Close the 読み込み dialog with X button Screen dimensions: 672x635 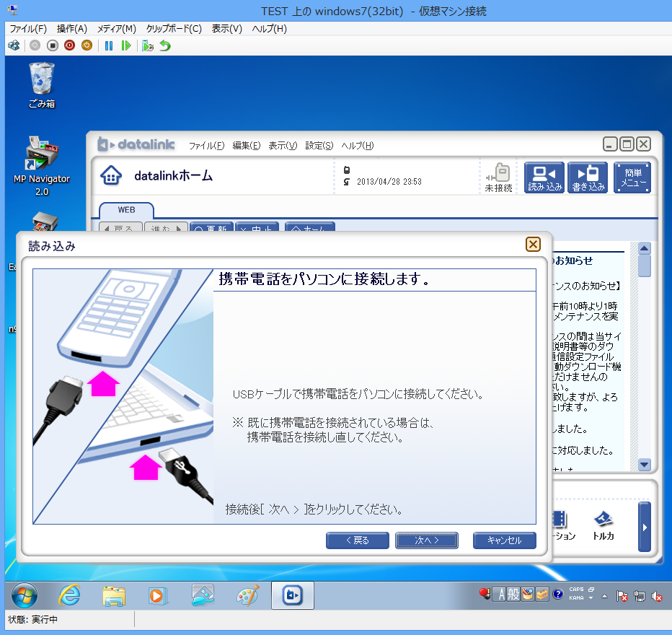point(533,245)
